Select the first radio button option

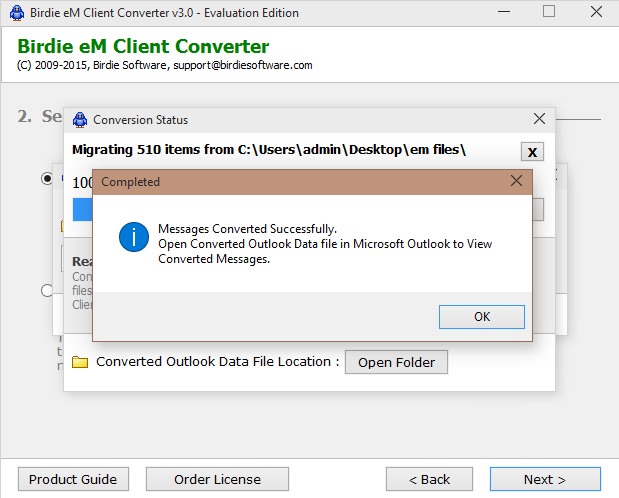(47, 179)
